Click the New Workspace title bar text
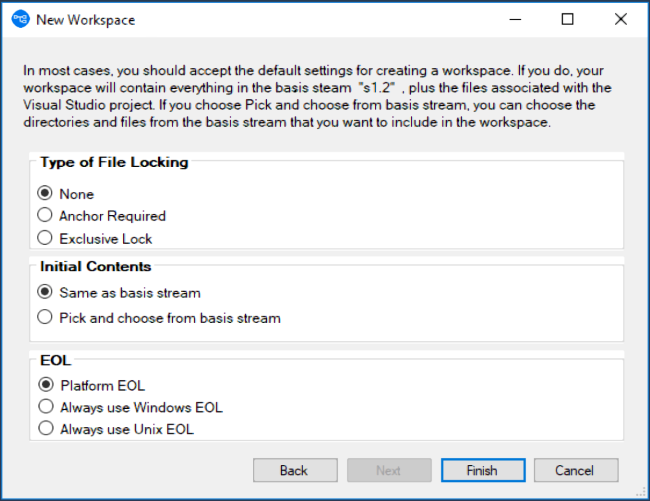The height and width of the screenshot is (501, 650). click(85, 19)
